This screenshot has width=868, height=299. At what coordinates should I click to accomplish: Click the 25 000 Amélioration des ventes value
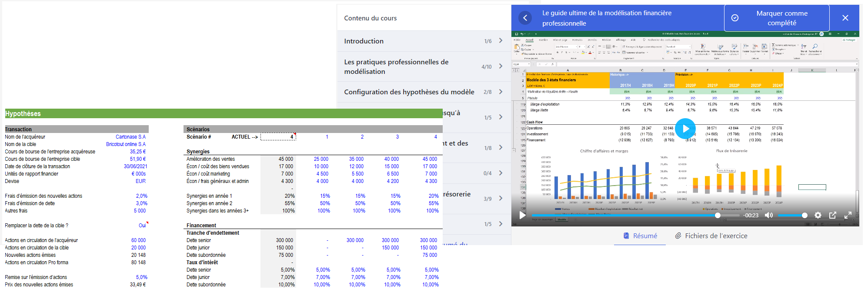click(321, 159)
